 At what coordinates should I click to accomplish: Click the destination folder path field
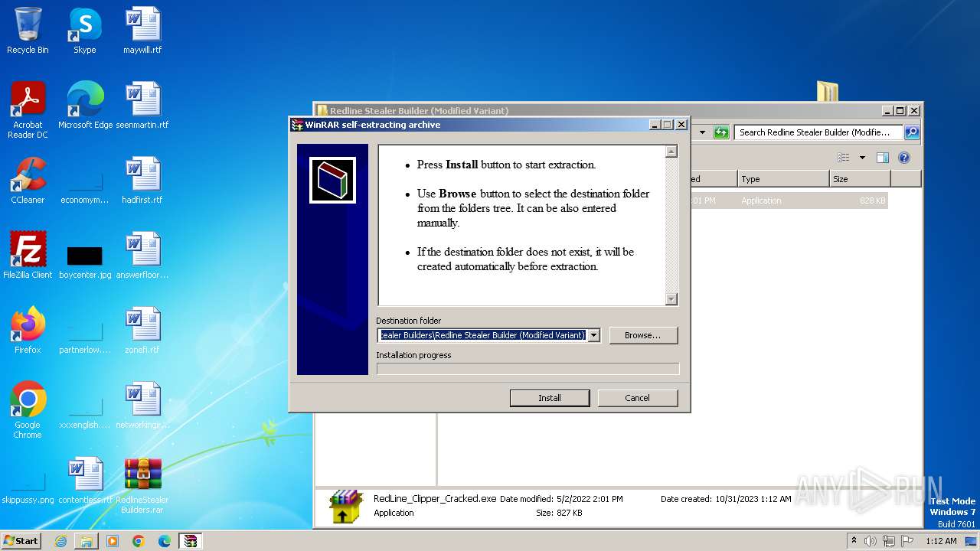click(x=482, y=335)
